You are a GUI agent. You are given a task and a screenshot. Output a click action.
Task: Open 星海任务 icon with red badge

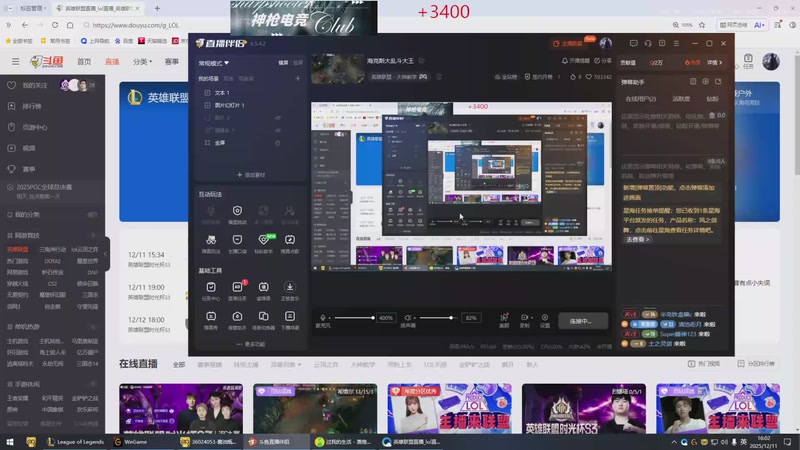tap(237, 287)
